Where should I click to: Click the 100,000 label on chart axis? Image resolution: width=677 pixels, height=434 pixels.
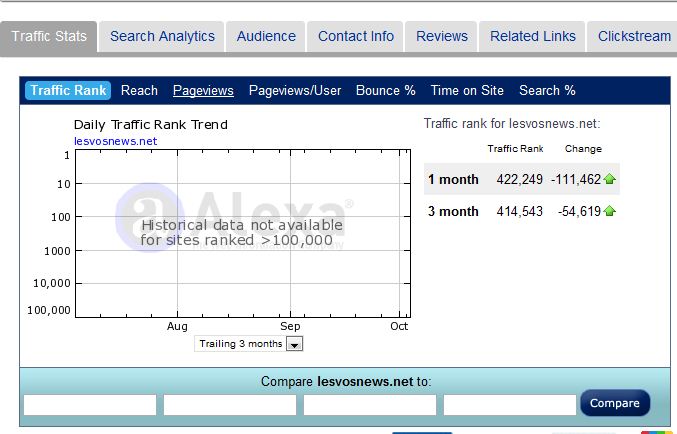[x=49, y=310]
